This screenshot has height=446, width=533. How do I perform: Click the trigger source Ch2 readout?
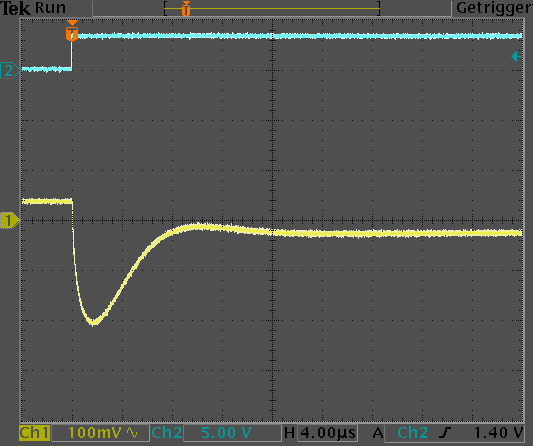pos(412,433)
